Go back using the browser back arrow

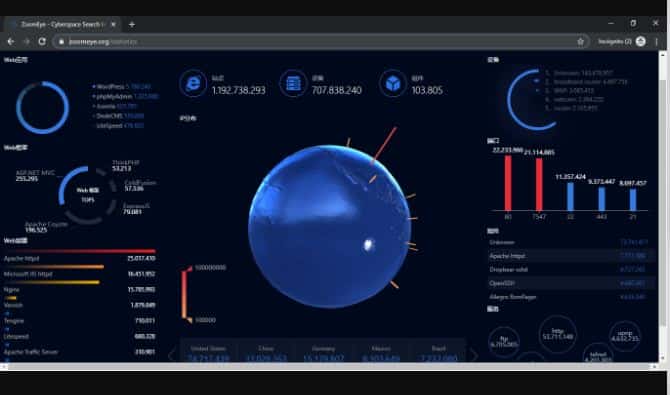click(x=11, y=41)
